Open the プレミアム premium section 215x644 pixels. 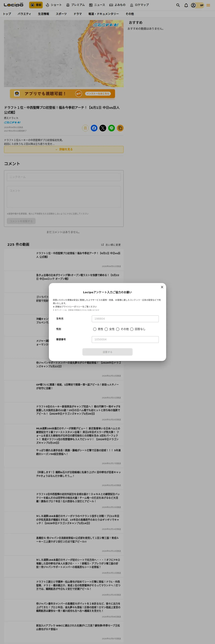coord(76,5)
